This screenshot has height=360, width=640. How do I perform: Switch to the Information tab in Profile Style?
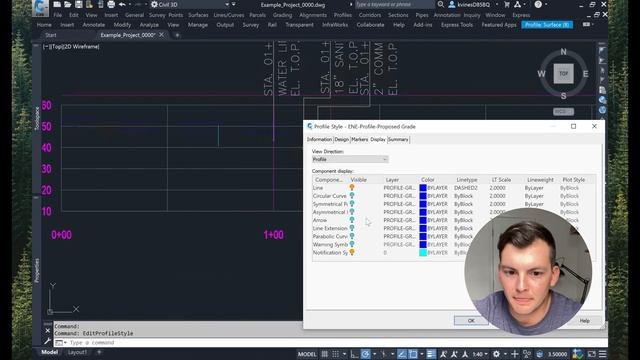[319, 140]
